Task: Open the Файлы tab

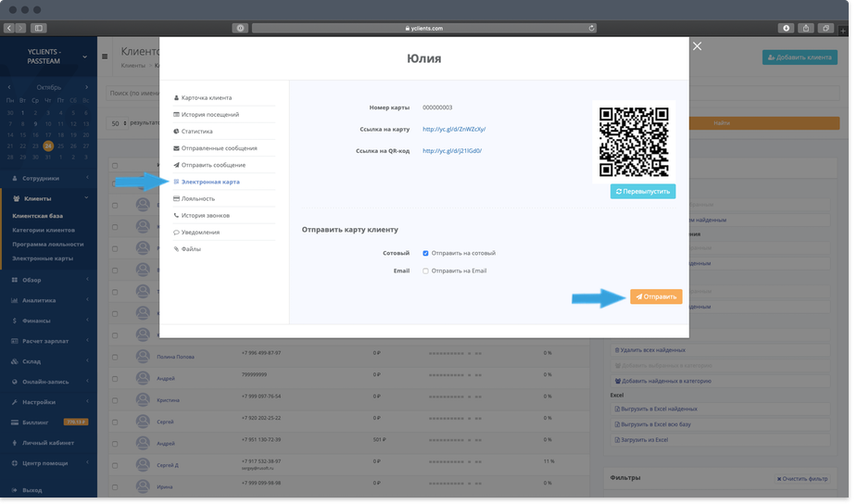Action: coord(187,249)
